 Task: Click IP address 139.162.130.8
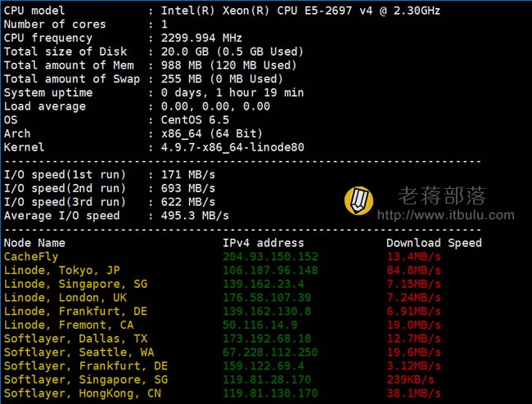point(267,311)
